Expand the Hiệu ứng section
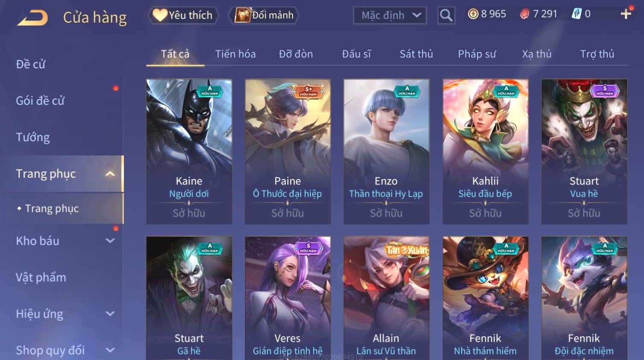Viewport: 644px width, 360px height. coord(110,314)
